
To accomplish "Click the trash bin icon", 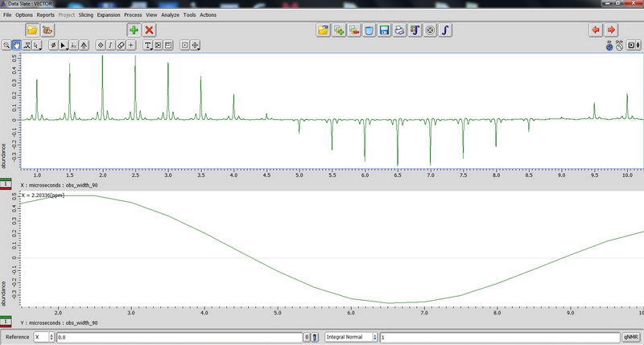I will tap(369, 30).
